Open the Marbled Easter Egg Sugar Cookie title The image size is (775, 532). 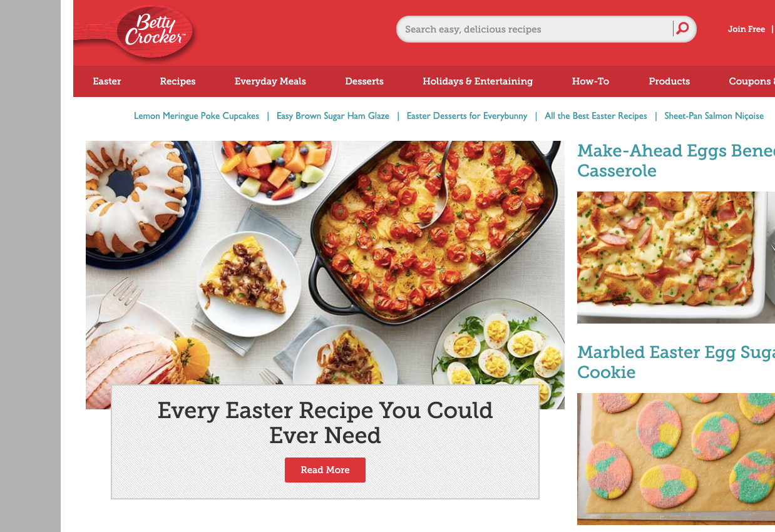tap(676, 362)
